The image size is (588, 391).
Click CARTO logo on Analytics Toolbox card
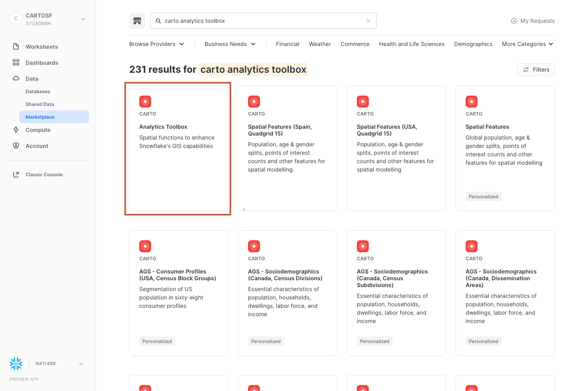click(145, 102)
